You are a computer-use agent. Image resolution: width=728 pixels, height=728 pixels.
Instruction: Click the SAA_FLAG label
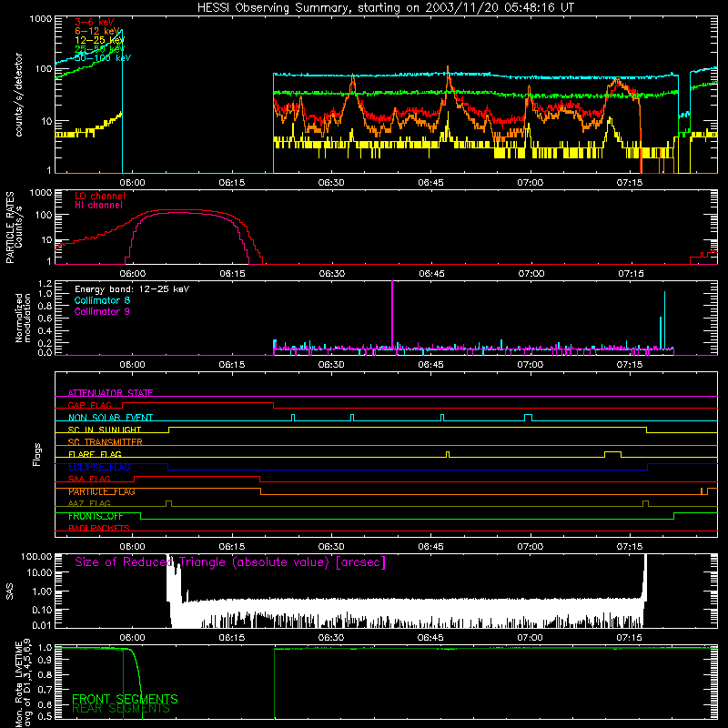(x=89, y=479)
